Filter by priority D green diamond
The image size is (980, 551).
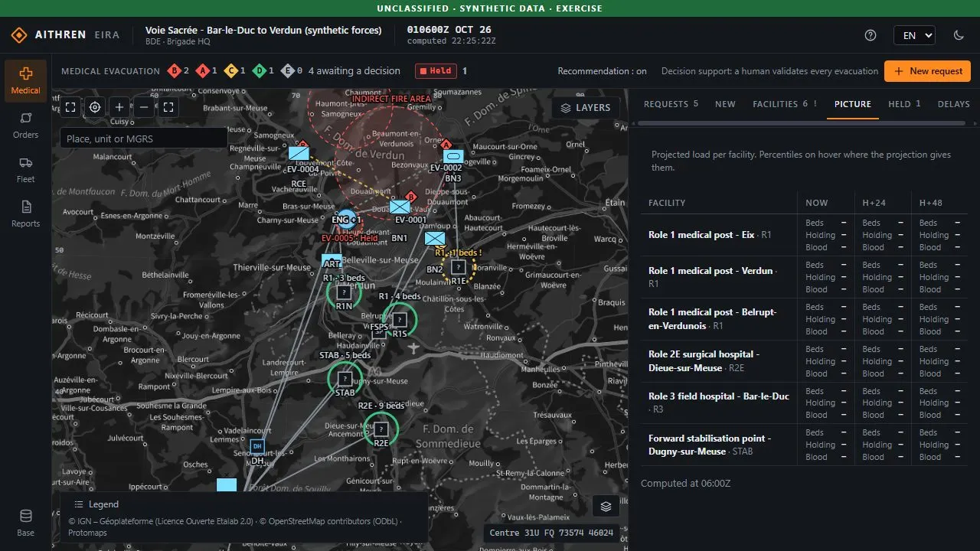(263, 71)
